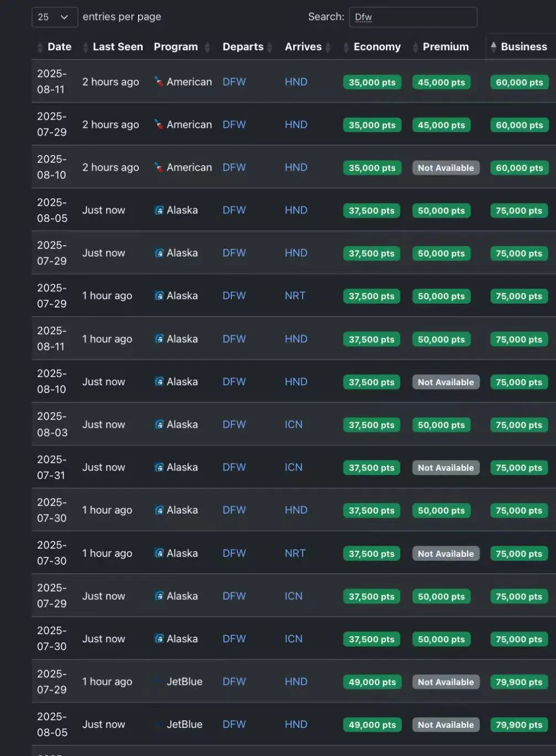556x756 pixels.
Task: Select Not Available Premium badge for 2025-08-10 American
Action: coord(446,168)
